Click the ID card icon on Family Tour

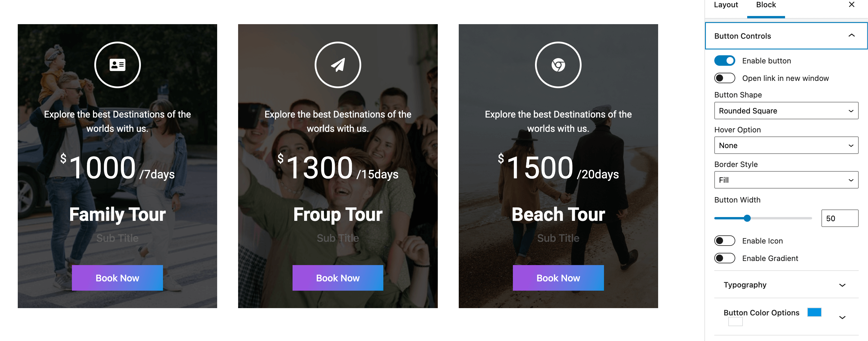(117, 65)
